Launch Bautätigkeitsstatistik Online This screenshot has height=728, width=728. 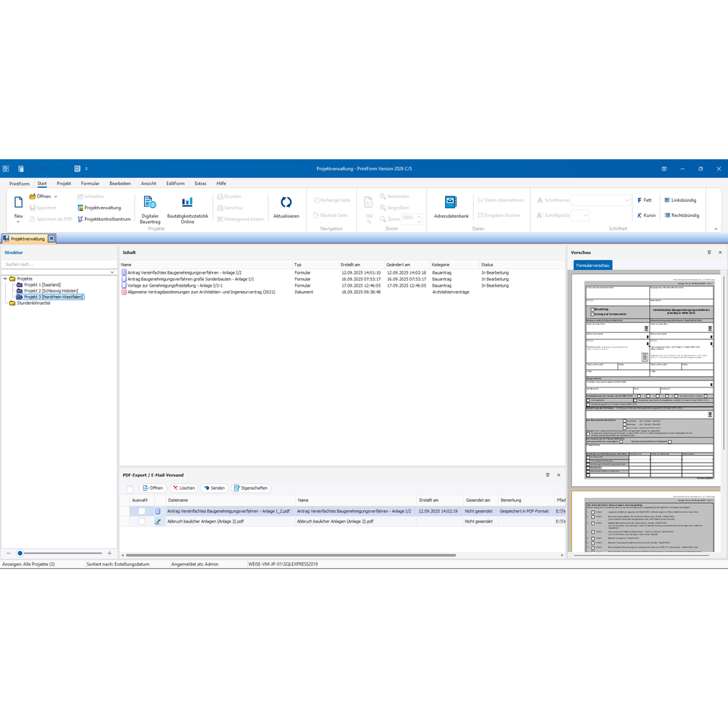(x=187, y=209)
